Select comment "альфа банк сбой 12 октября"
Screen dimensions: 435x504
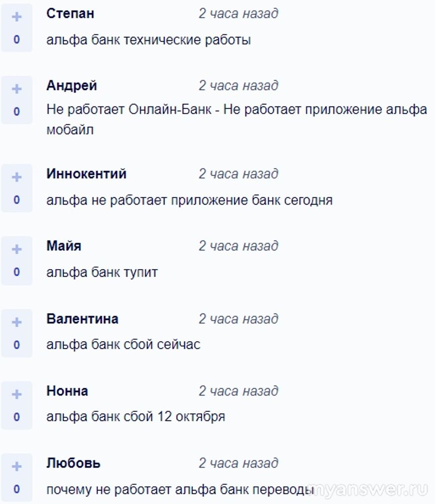[135, 417]
